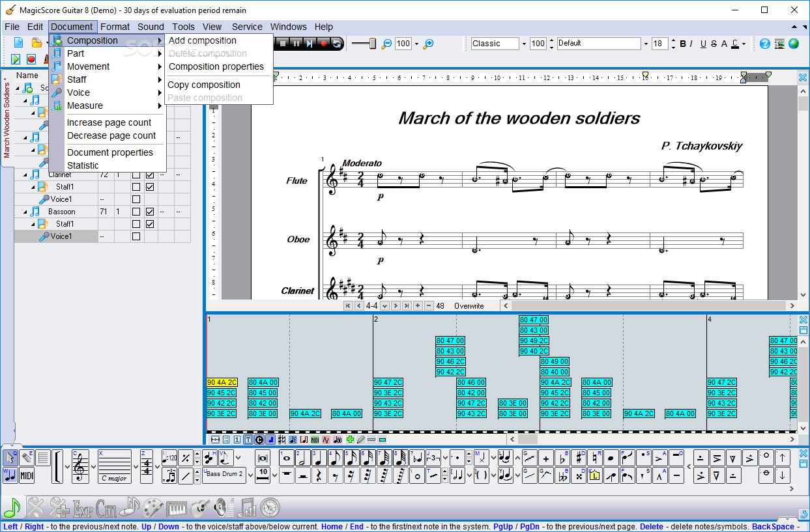Click the zoom out magnifier
810x532 pixels.
(386, 44)
